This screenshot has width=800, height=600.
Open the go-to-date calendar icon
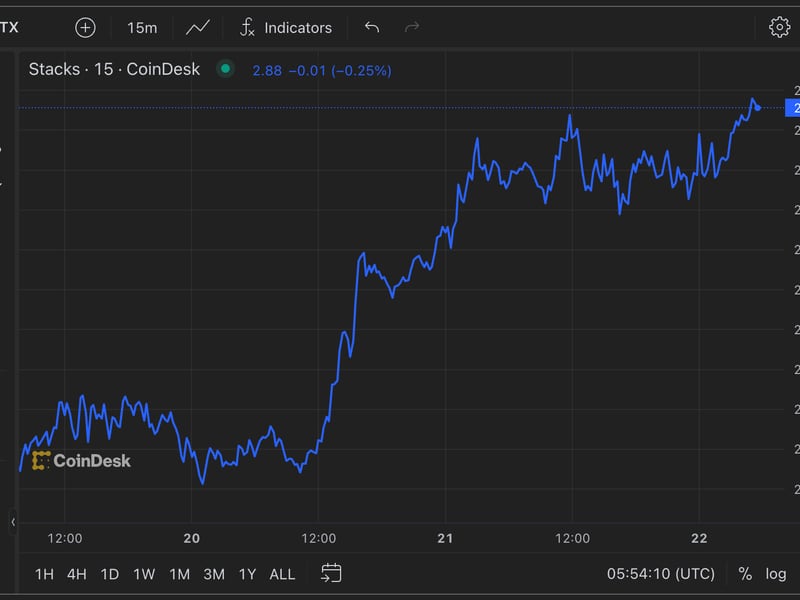point(331,573)
